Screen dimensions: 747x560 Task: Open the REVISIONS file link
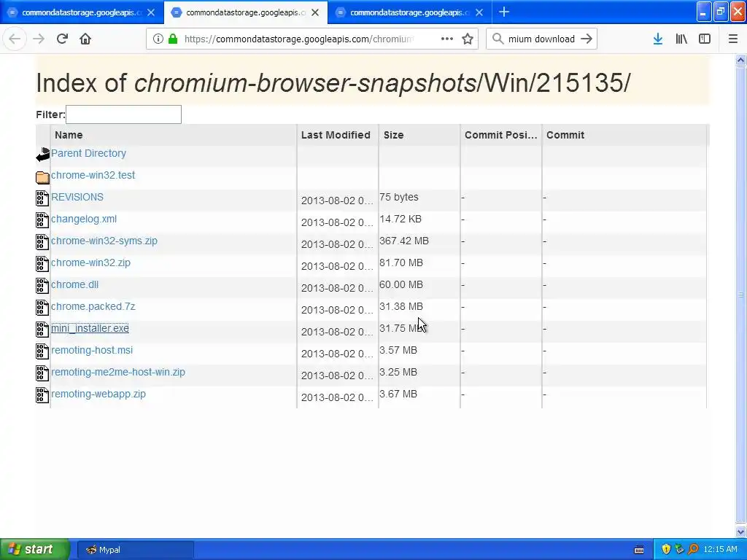click(77, 197)
